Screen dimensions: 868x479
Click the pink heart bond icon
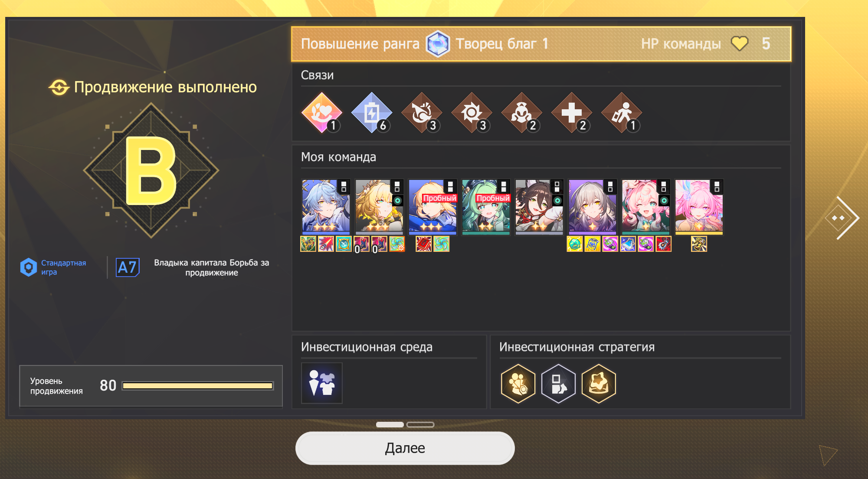tap(322, 113)
